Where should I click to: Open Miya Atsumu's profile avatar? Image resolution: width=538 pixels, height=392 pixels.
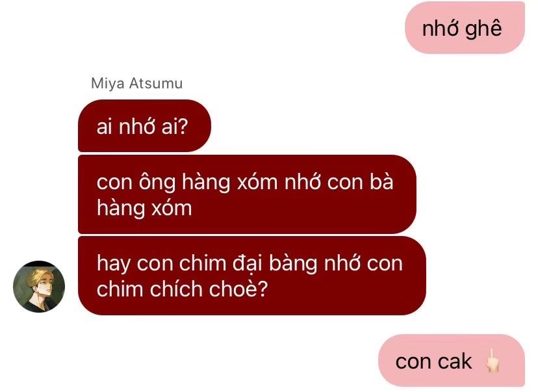(39, 286)
